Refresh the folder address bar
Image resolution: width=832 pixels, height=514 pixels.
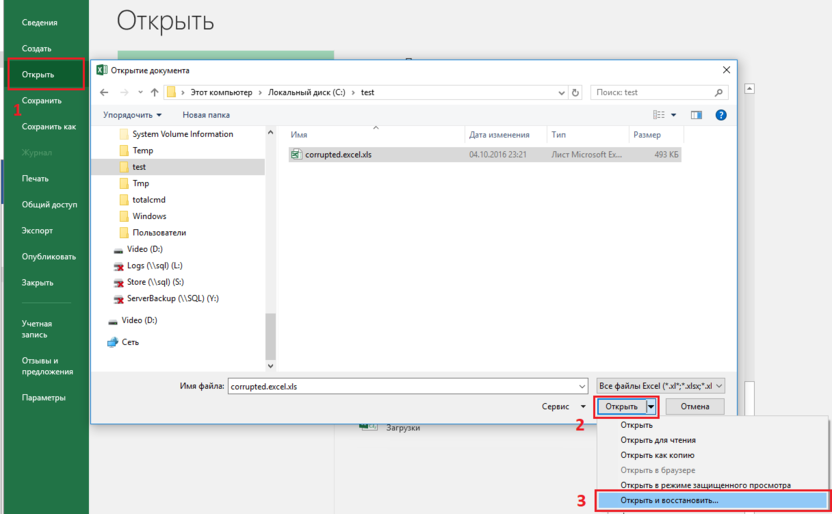coord(575,92)
